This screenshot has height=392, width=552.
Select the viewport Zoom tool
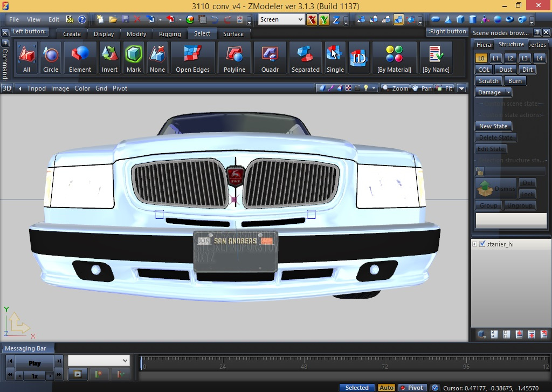coord(395,88)
